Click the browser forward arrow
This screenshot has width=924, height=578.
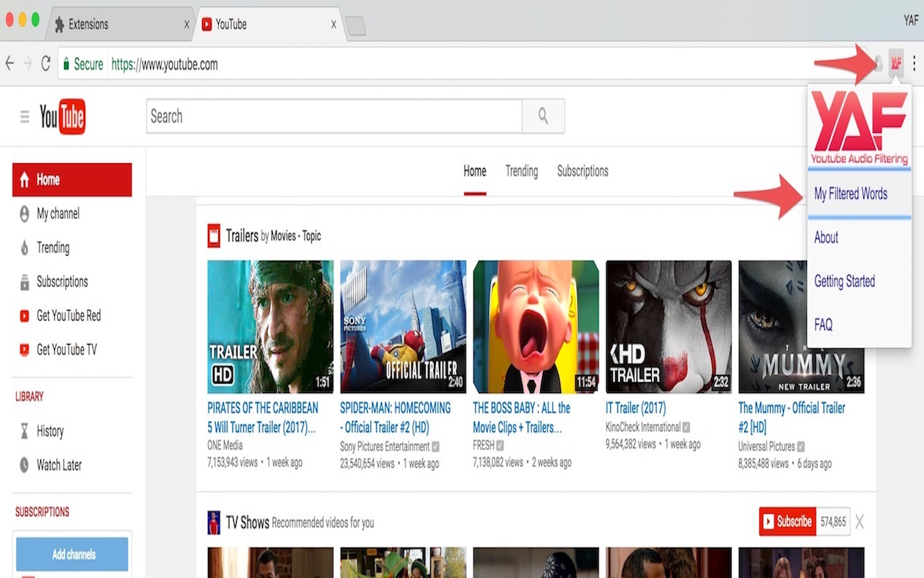27,64
